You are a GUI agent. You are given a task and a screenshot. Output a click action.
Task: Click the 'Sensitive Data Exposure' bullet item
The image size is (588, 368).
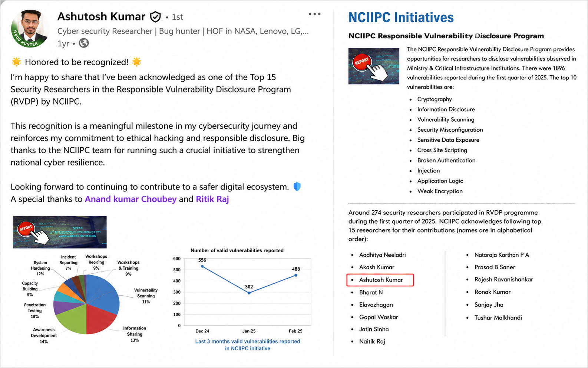pyautogui.click(x=448, y=140)
